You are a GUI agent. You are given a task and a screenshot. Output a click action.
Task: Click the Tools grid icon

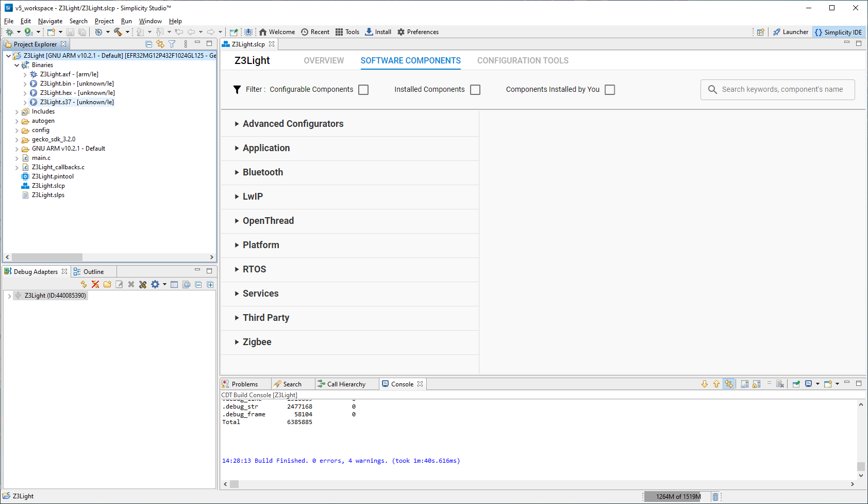(347, 32)
